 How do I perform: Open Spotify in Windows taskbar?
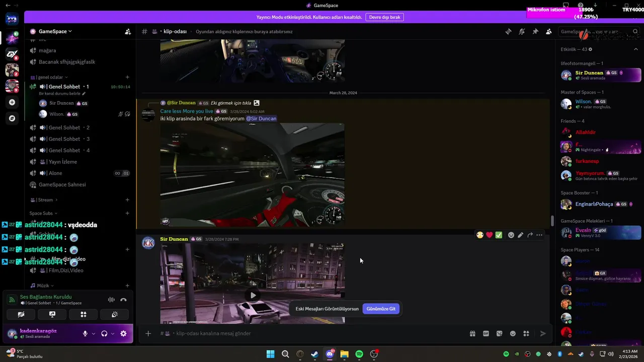359,354
